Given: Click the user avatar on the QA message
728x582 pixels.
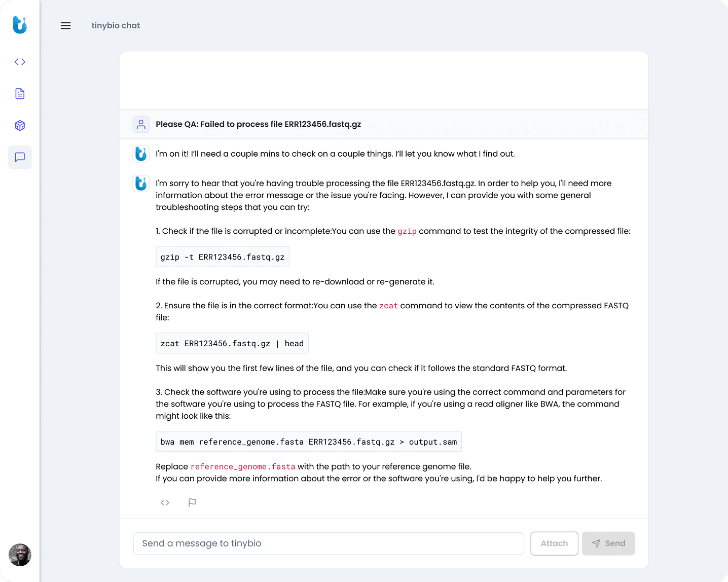Looking at the screenshot, I should [141, 124].
